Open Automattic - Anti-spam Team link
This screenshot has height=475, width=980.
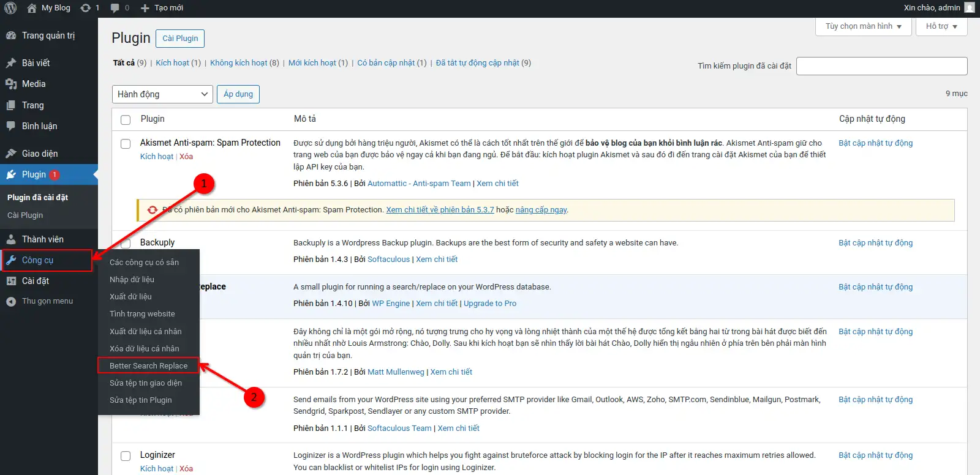tap(419, 183)
